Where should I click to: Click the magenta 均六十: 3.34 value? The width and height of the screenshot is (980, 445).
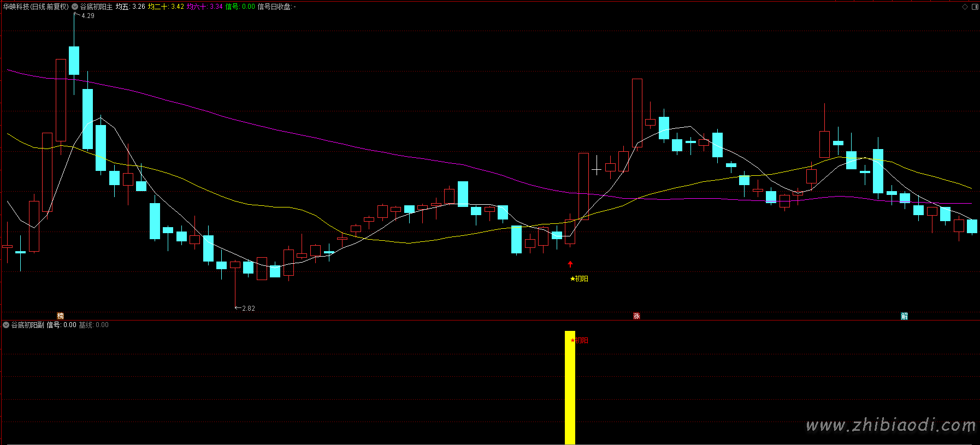click(205, 7)
